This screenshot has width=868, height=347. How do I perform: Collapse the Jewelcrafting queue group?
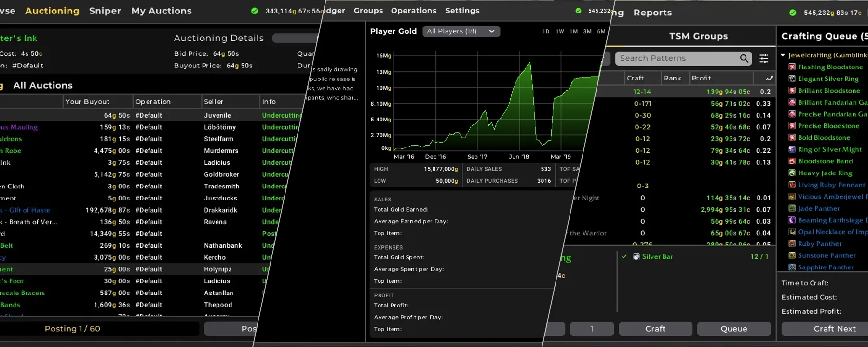(783, 55)
